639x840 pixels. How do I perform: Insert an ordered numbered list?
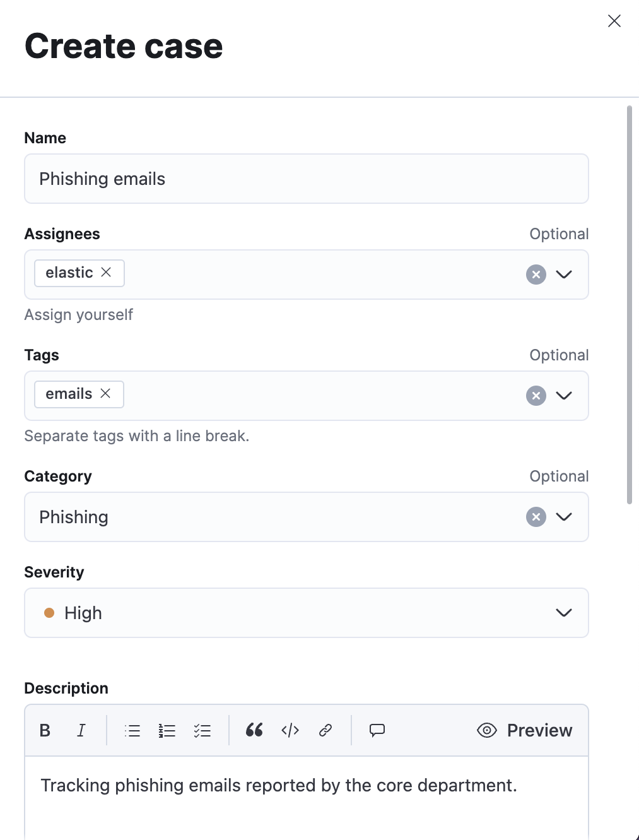(x=167, y=730)
